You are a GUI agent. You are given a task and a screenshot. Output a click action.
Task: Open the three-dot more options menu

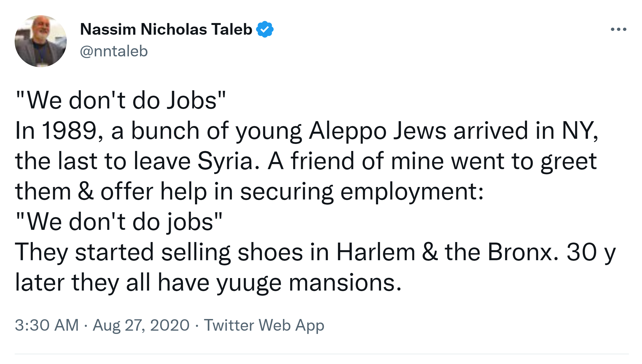tap(618, 29)
